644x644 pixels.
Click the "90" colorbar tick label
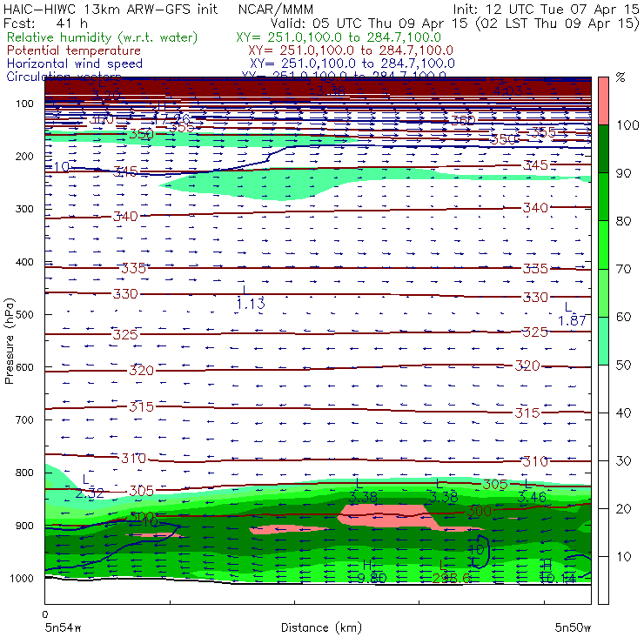coord(623,173)
